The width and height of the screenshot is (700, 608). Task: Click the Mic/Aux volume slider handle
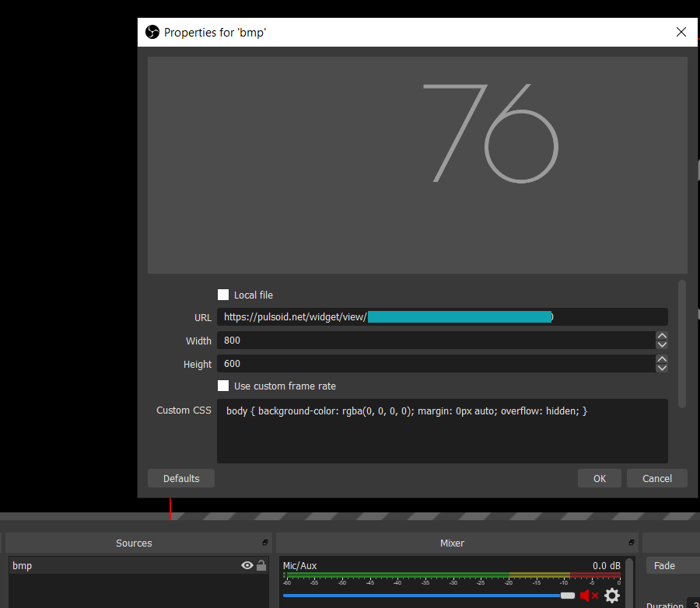568,596
